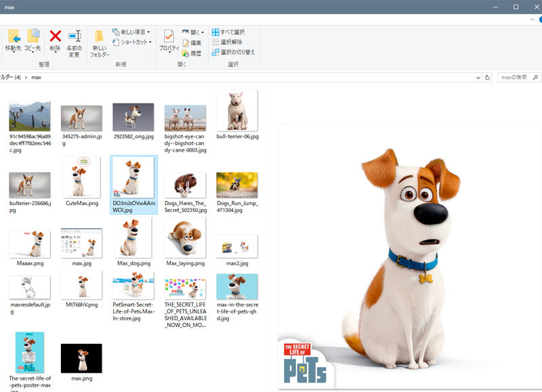This screenshot has width=542, height=392.
Task: Select the max.png black background thumbnail
Action: (x=81, y=358)
